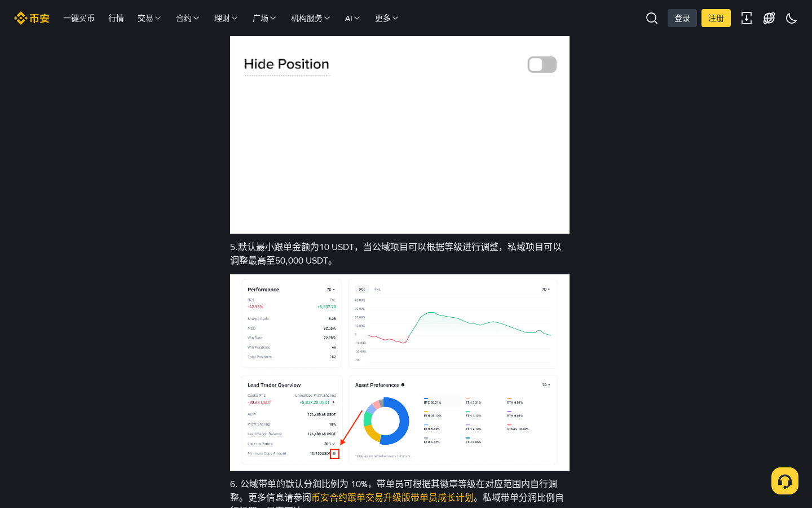Open the language globe icon
Screen dimensions: 812x508
769,18
